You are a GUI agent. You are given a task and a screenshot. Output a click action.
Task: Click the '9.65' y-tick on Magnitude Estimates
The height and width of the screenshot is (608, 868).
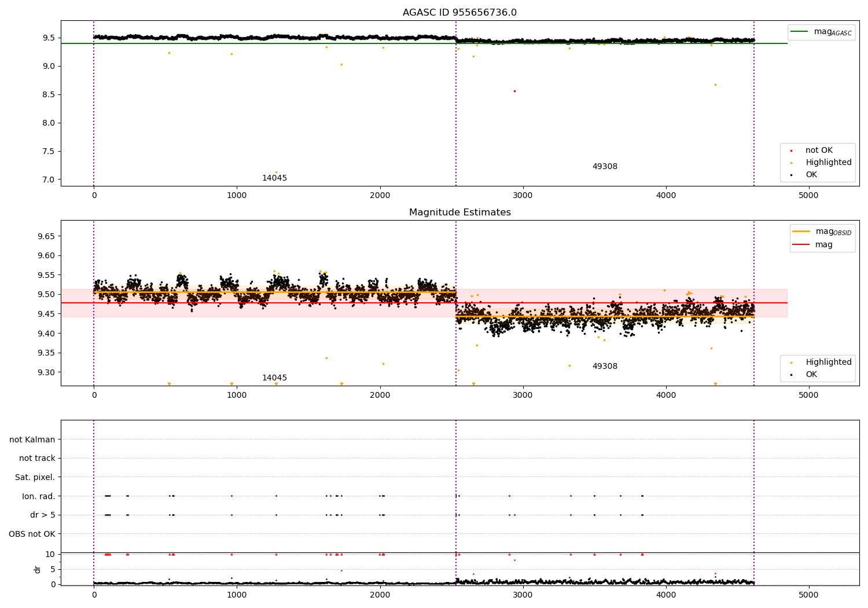(46, 237)
